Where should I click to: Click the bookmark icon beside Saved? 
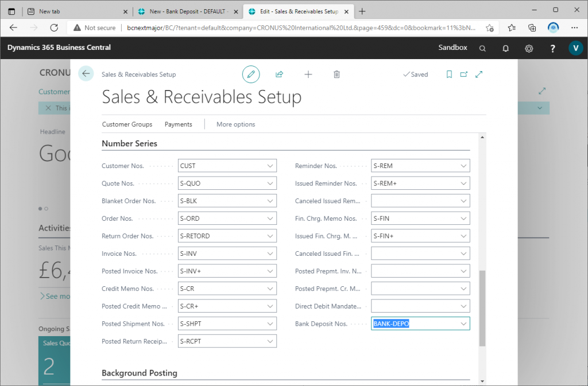click(x=449, y=74)
